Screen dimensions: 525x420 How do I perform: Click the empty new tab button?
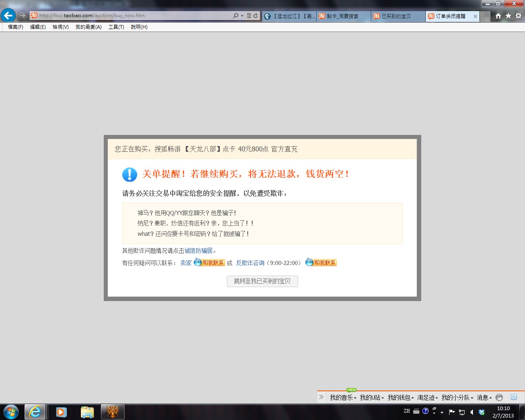tap(485, 16)
